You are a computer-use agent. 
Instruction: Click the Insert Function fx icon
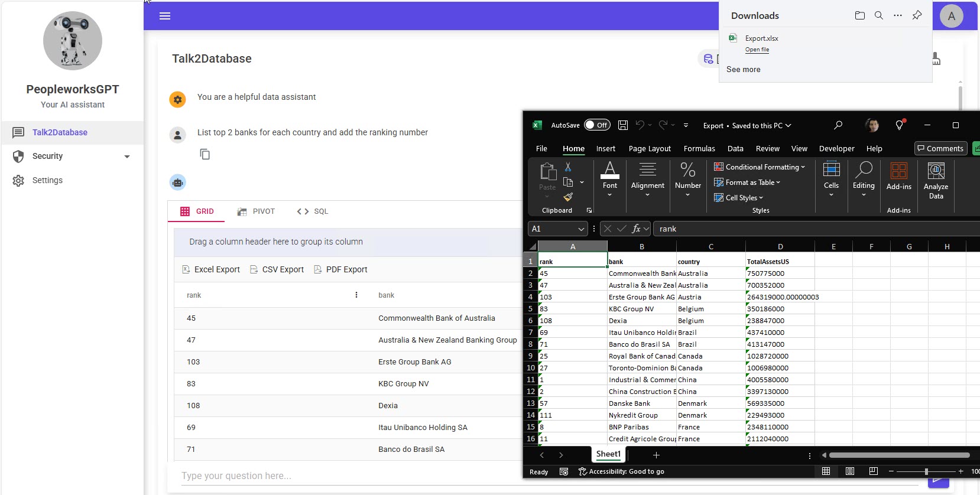636,229
